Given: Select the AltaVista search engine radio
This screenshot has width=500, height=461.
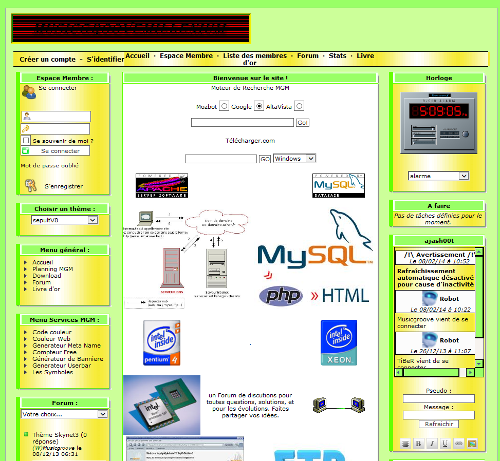Looking at the screenshot, I should tap(299, 106).
